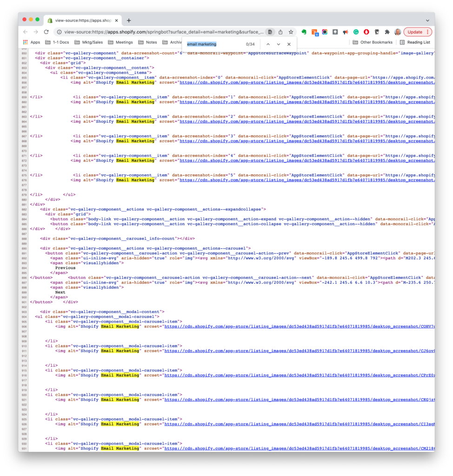Open the browser extensions puzzle-piece icon
Viewport: 453px width, 476px height.
386,32
